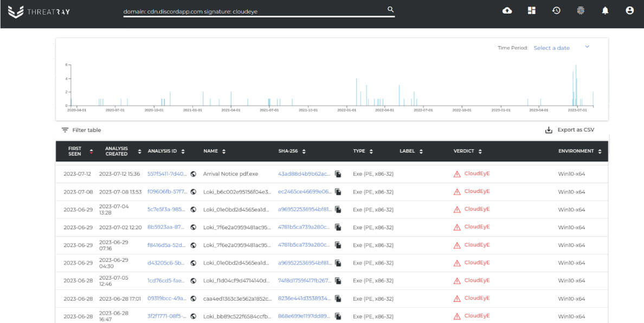644x323 pixels.
Task: Click Export as CSV
Action: [569, 130]
